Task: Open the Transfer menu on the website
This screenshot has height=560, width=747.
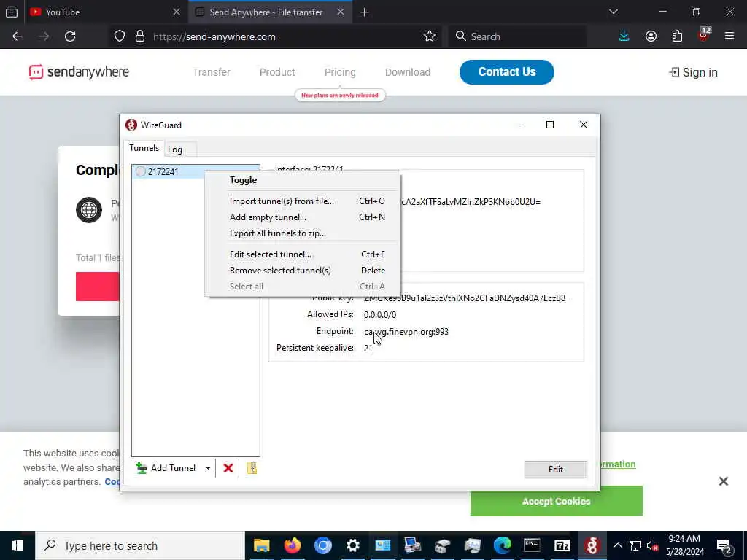Action: tap(211, 72)
